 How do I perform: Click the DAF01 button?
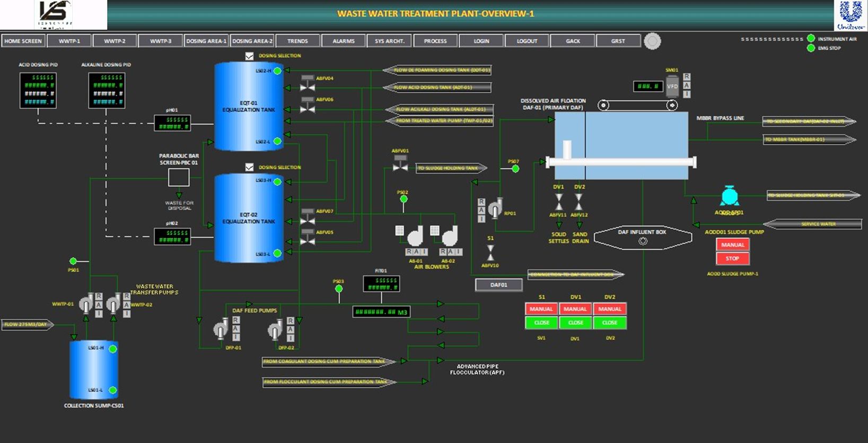pyautogui.click(x=498, y=285)
